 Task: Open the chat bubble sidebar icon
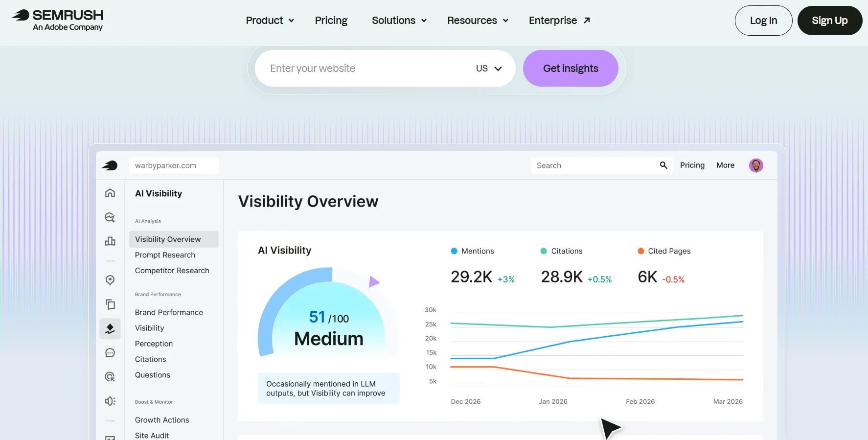tap(110, 353)
